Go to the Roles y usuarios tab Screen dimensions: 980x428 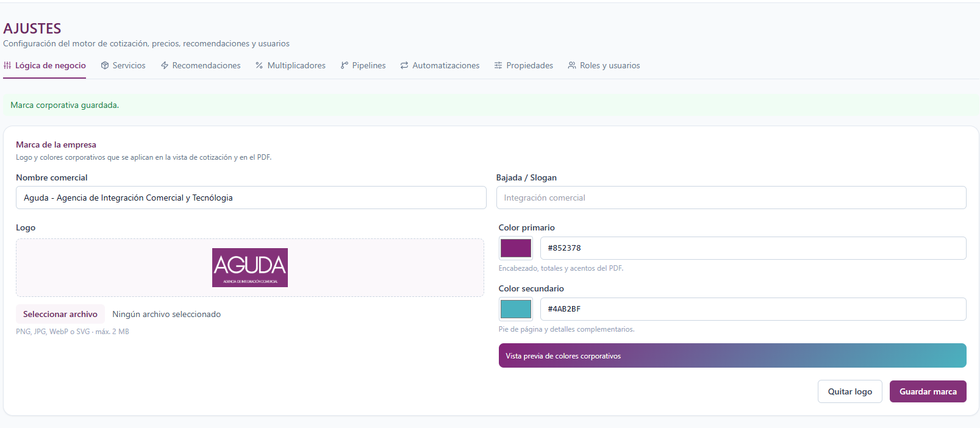coord(604,65)
